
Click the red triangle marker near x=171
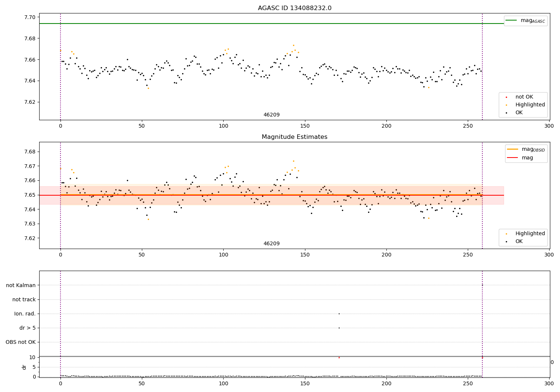coord(339,357)
